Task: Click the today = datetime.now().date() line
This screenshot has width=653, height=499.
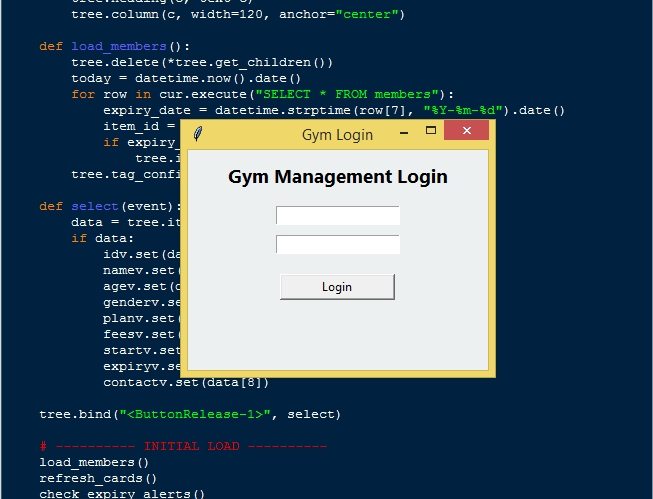Action: [x=186, y=78]
